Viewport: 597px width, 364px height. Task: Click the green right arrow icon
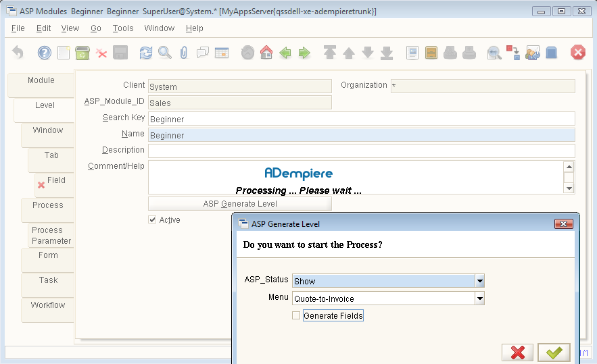[304, 53]
